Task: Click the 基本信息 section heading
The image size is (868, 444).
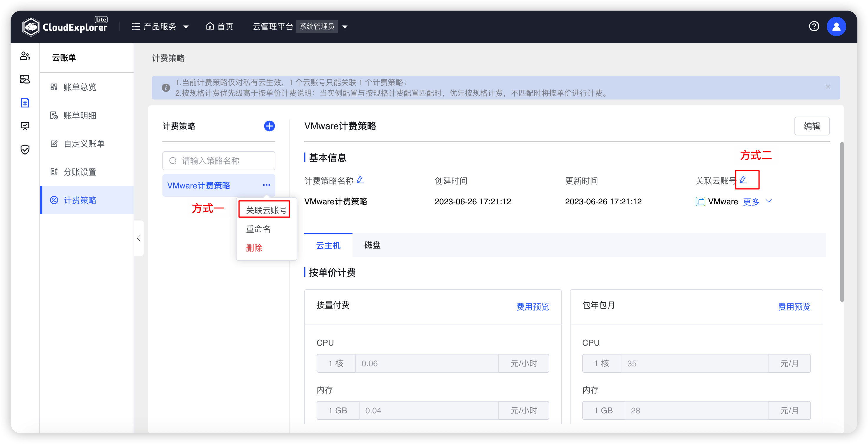Action: (327, 158)
